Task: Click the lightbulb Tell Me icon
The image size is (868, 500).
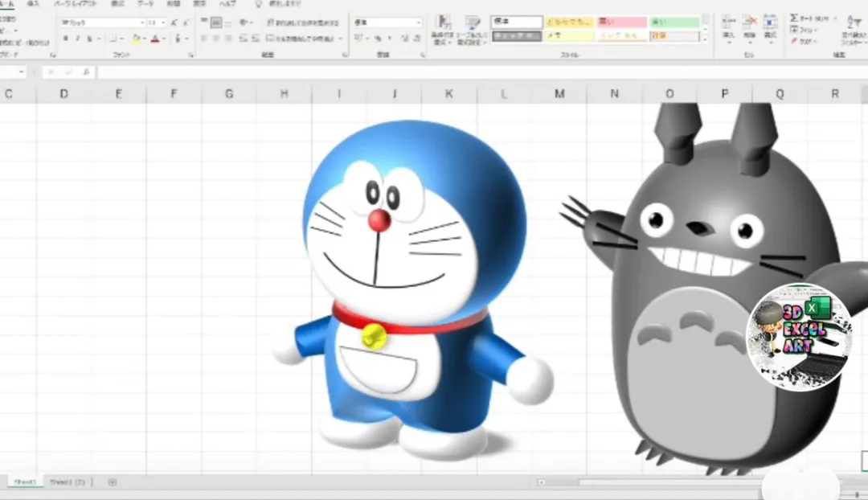Action: [x=258, y=4]
